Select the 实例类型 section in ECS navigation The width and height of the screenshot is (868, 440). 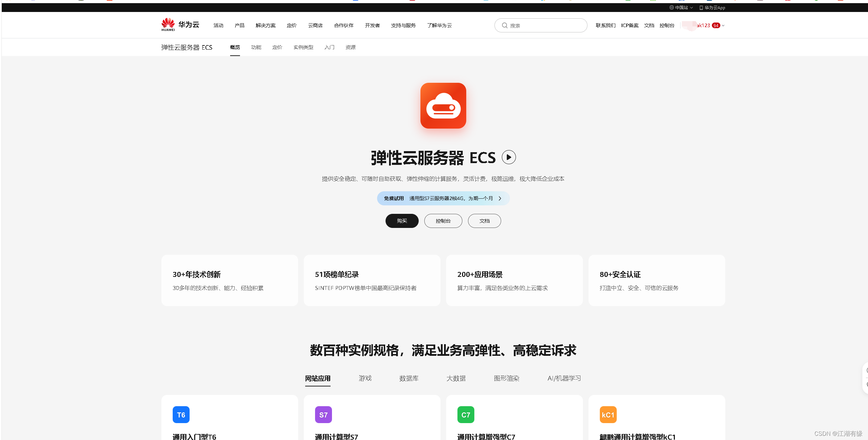point(303,47)
